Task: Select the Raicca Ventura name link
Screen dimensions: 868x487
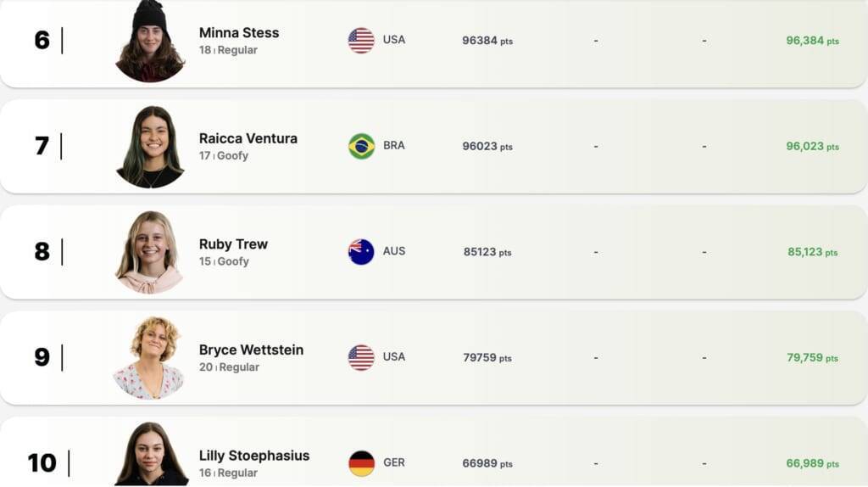Action: (248, 138)
